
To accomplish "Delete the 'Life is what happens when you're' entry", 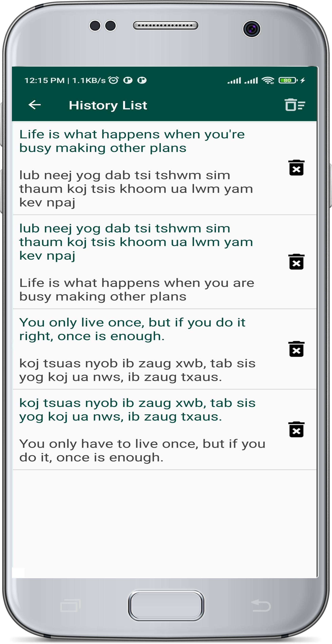I will [x=296, y=168].
